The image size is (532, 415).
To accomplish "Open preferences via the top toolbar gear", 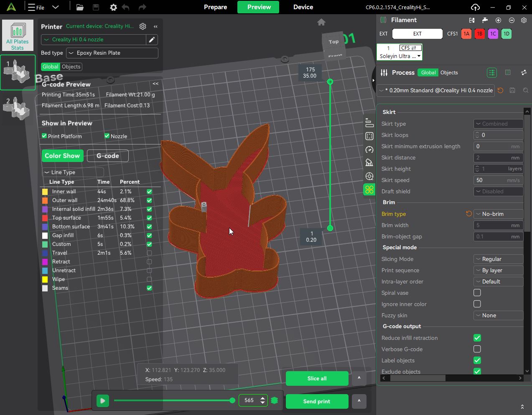I will (113, 7).
